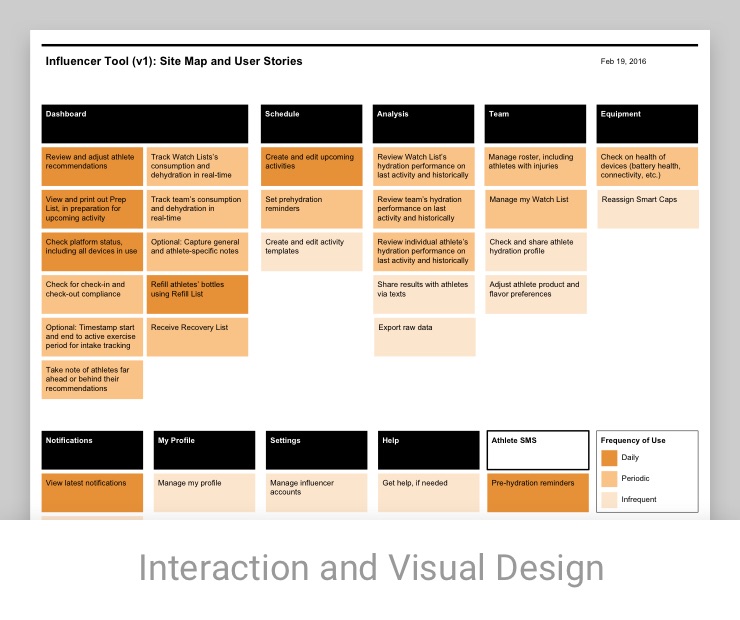Select the 'Set prehydration reminders' card
The width and height of the screenshot is (740, 620).
(311, 209)
